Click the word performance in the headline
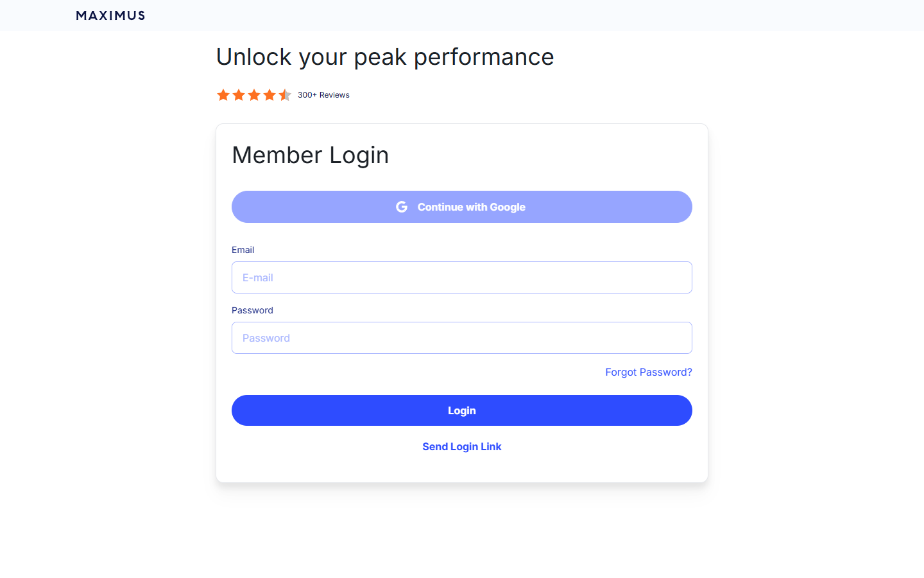This screenshot has height=578, width=924. [484, 57]
